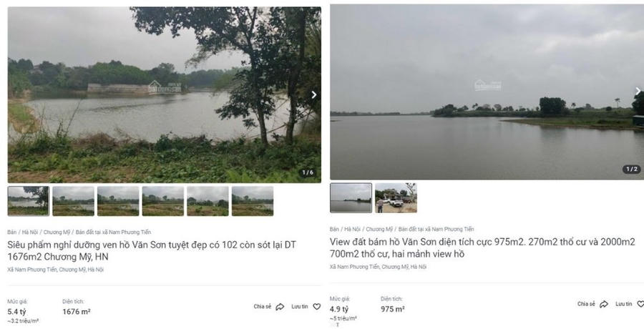Go to 'Hà Nội' breadcrumb in left listing
Image resolution: width=644 pixels, height=329 pixels.
pos(30,232)
